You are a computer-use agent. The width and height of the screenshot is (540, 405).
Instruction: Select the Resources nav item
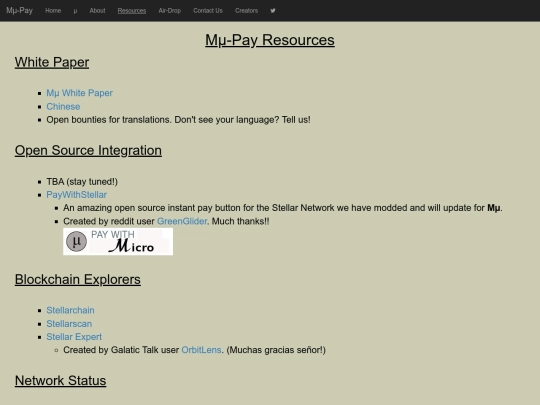click(132, 11)
